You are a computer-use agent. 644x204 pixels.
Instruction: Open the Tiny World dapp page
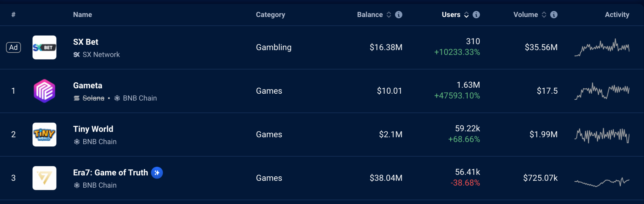click(93, 129)
